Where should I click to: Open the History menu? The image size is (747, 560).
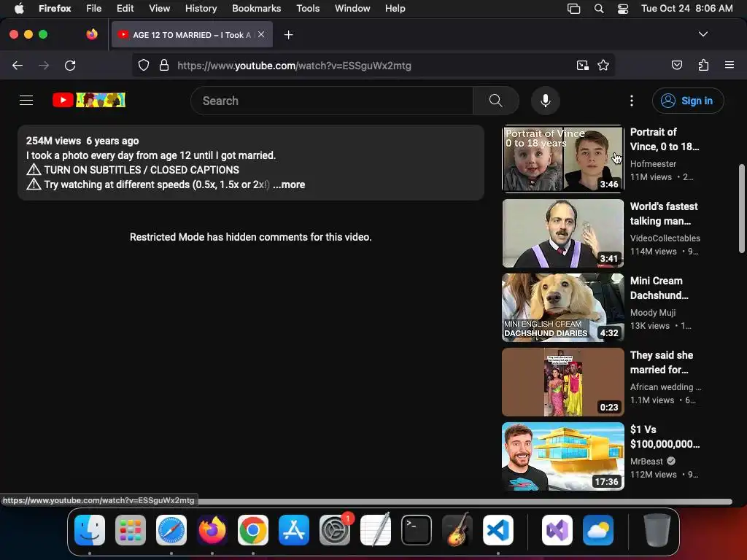click(201, 8)
